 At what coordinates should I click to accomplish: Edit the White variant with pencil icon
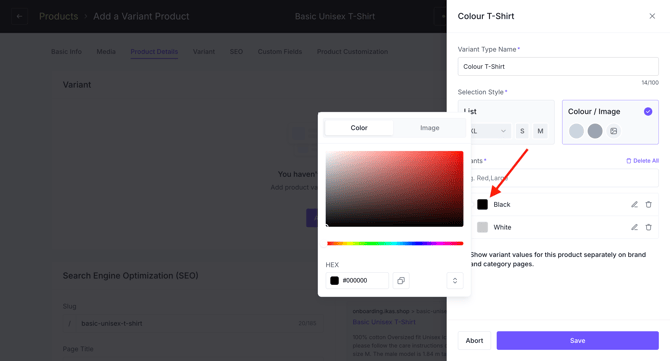(635, 227)
